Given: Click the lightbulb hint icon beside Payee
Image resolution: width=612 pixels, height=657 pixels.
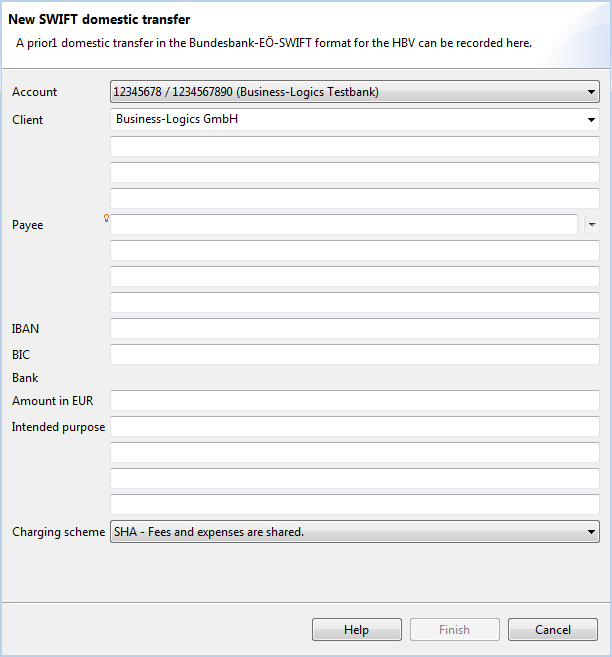Looking at the screenshot, I should [106, 218].
